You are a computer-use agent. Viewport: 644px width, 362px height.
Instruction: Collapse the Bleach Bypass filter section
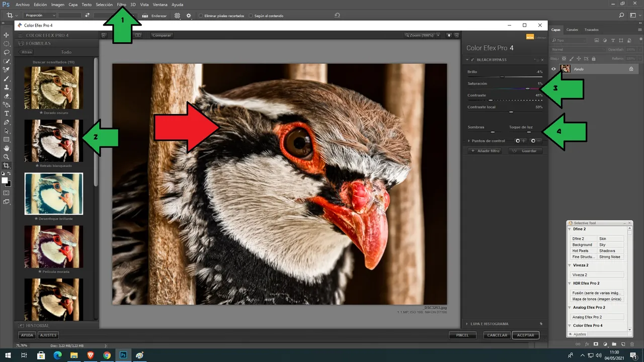pos(468,60)
